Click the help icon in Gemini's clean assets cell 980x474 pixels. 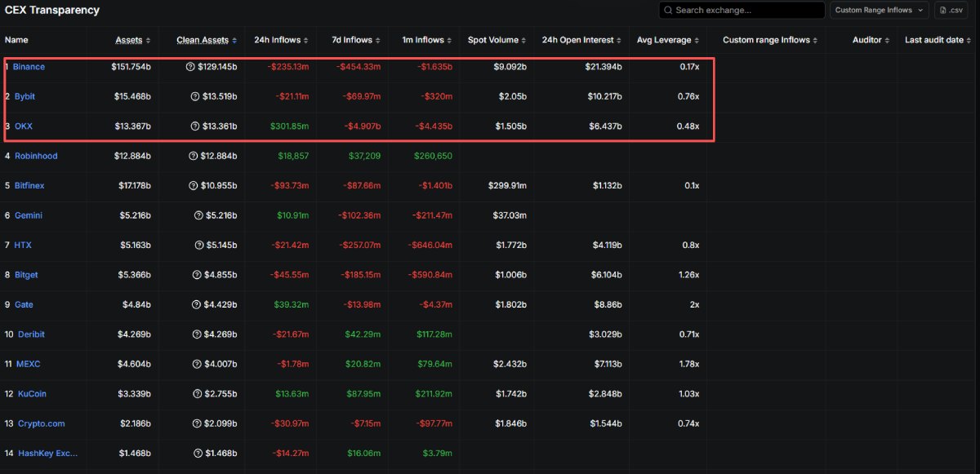198,215
